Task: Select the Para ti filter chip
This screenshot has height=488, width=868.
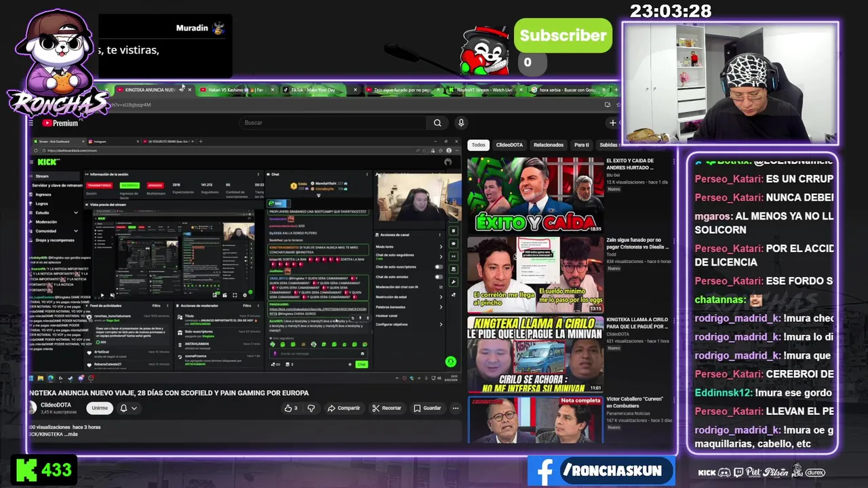Action: (582, 145)
